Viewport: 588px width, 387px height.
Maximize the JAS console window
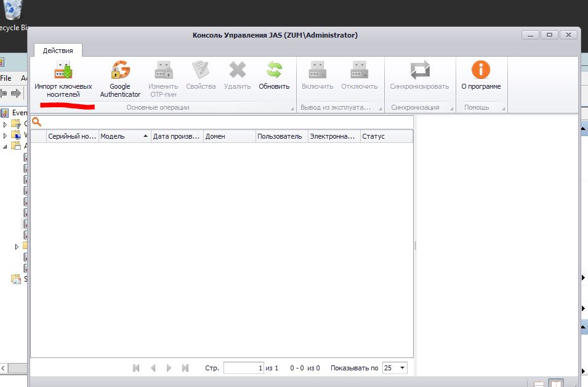tap(549, 35)
